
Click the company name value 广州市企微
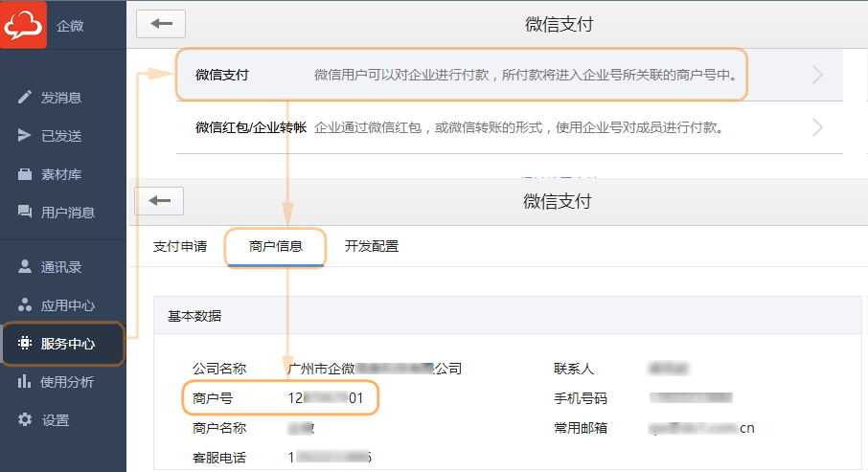(375, 369)
